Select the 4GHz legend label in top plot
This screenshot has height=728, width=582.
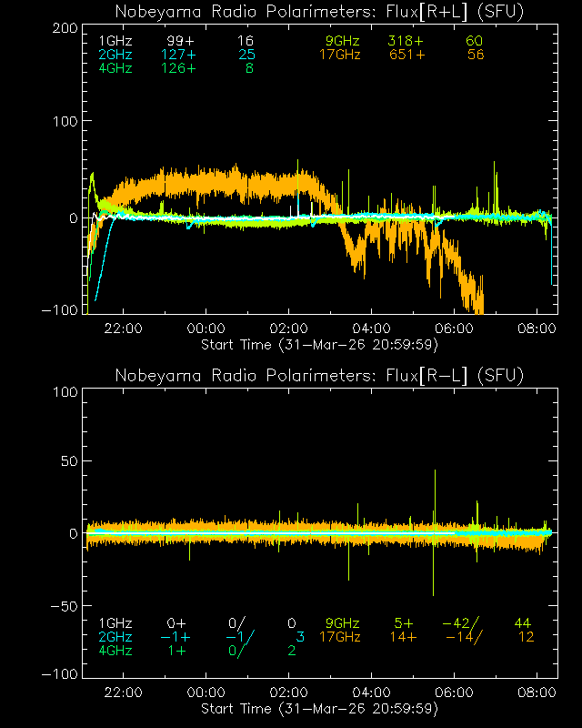pos(115,68)
